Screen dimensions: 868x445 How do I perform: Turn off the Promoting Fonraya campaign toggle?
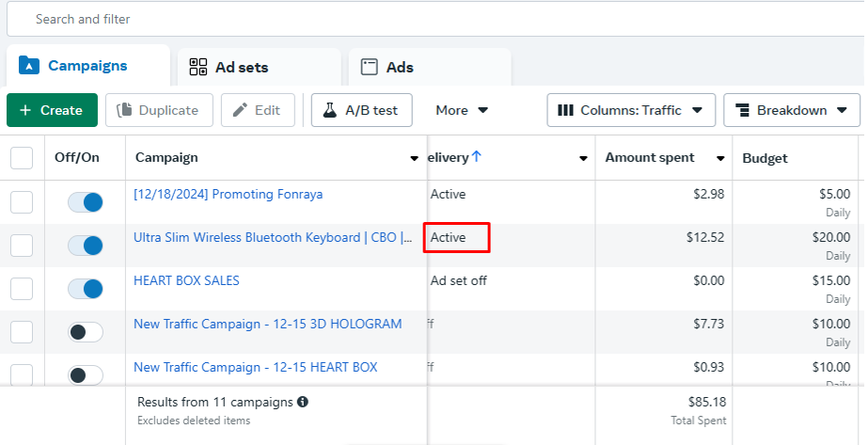point(86,202)
